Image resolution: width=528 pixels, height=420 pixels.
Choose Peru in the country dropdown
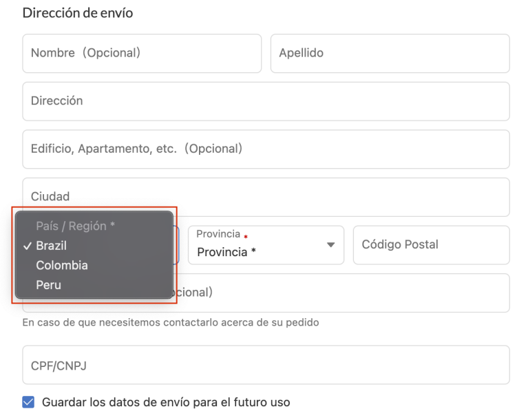tap(49, 284)
